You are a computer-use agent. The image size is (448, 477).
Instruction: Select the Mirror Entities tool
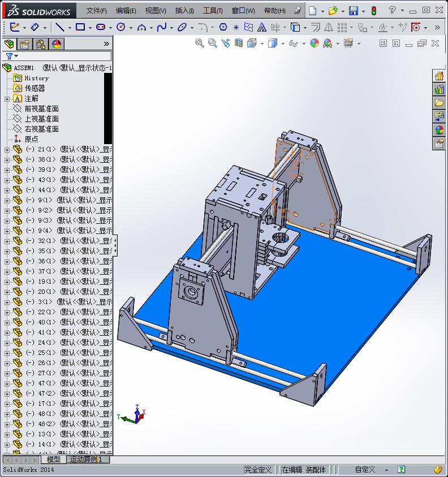[x=328, y=28]
